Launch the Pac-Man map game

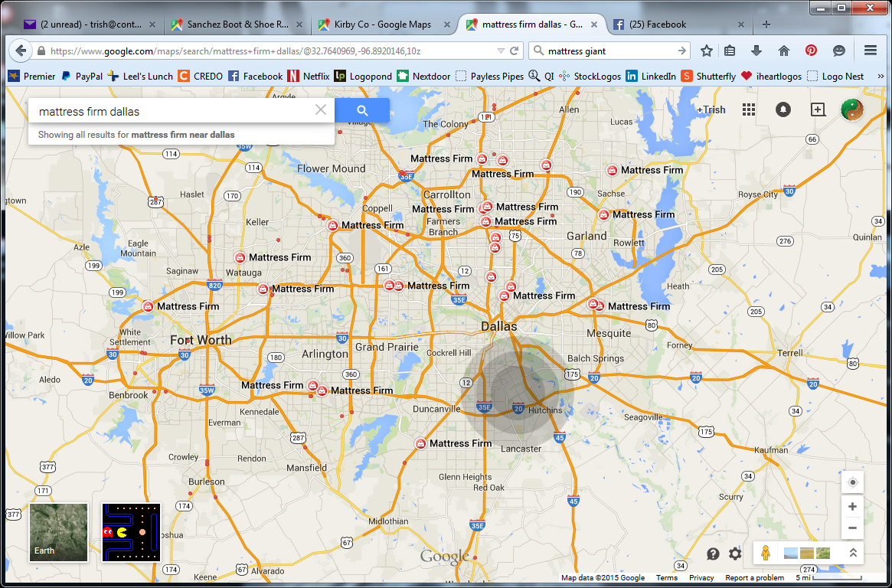coord(132,532)
